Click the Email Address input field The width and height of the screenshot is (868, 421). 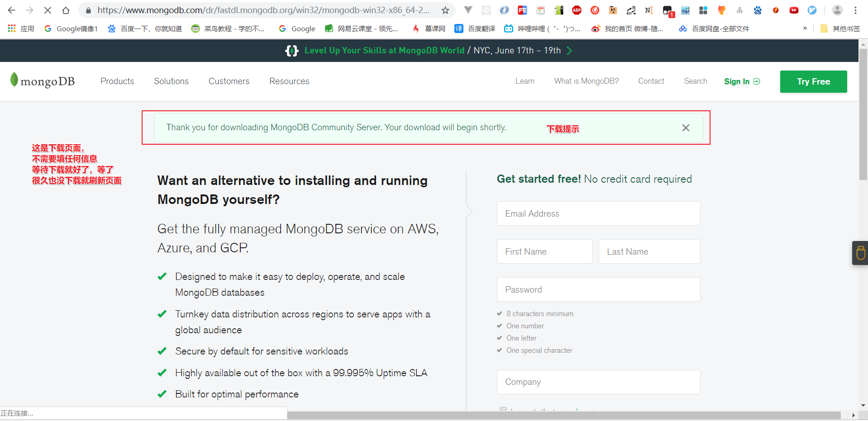(598, 213)
